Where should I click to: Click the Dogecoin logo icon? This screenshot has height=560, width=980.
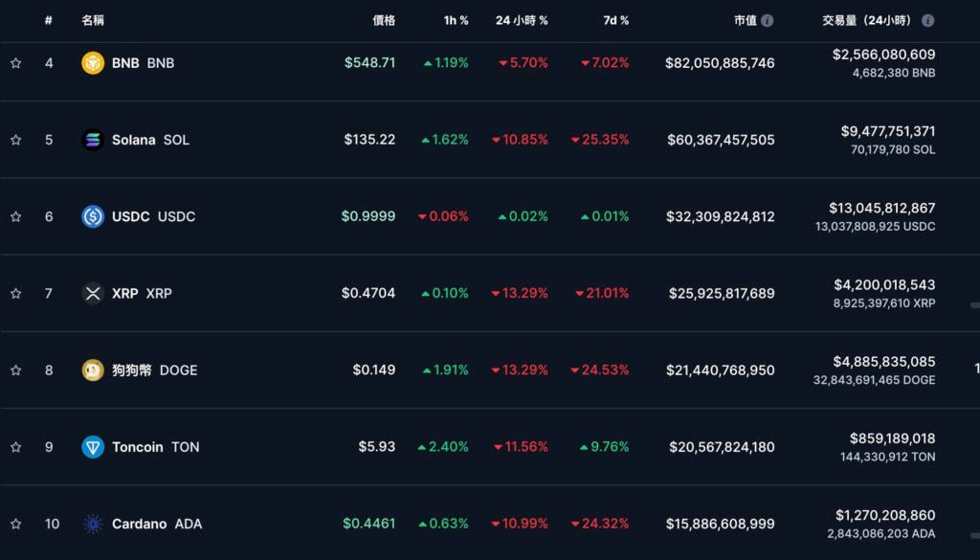93,370
